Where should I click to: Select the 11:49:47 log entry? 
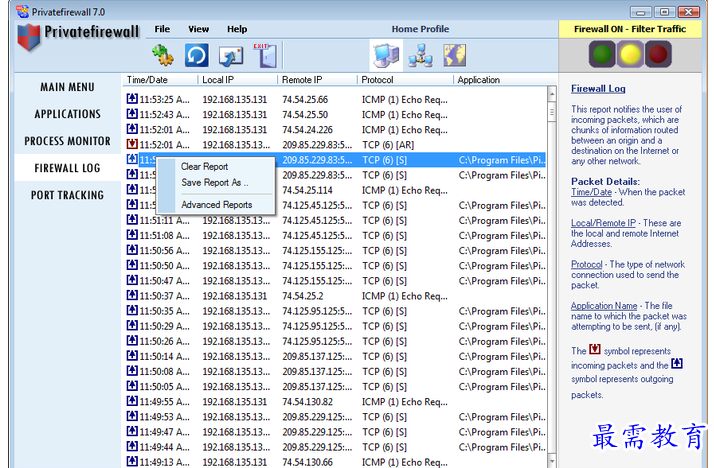(336, 432)
